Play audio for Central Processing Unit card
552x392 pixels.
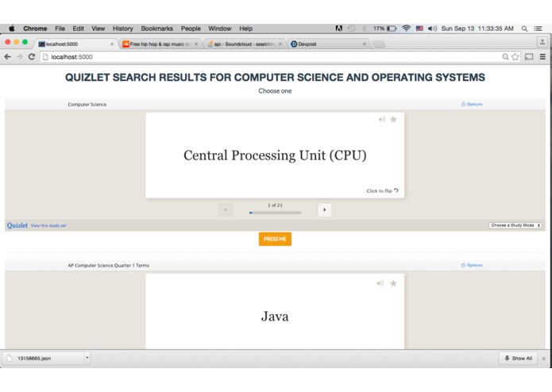click(x=381, y=120)
